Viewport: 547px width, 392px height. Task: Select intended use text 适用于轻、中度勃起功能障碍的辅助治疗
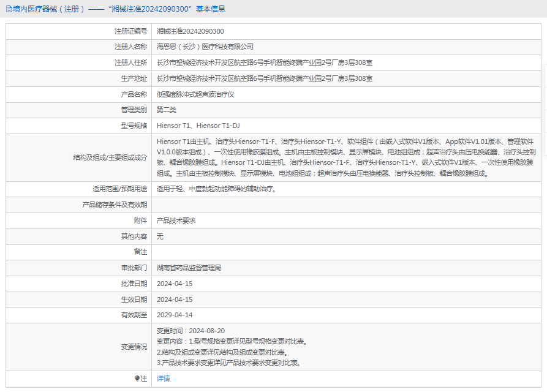click(217, 189)
